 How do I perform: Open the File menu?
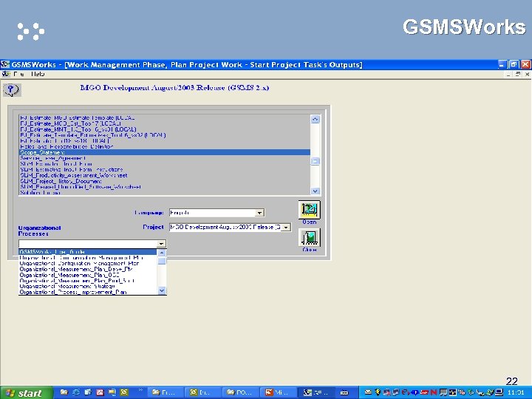pos(18,74)
